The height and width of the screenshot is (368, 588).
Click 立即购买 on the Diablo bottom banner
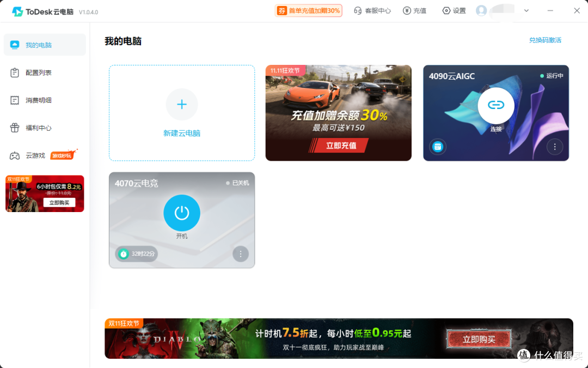[479, 338]
